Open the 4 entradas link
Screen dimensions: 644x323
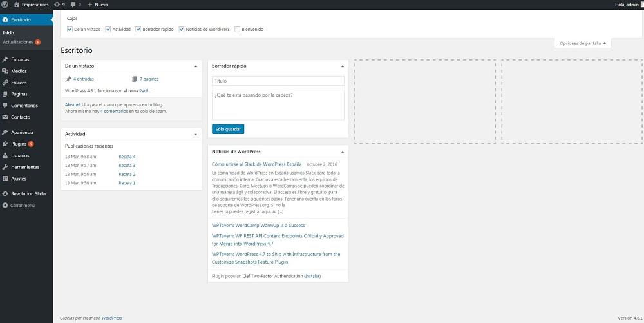click(84, 79)
